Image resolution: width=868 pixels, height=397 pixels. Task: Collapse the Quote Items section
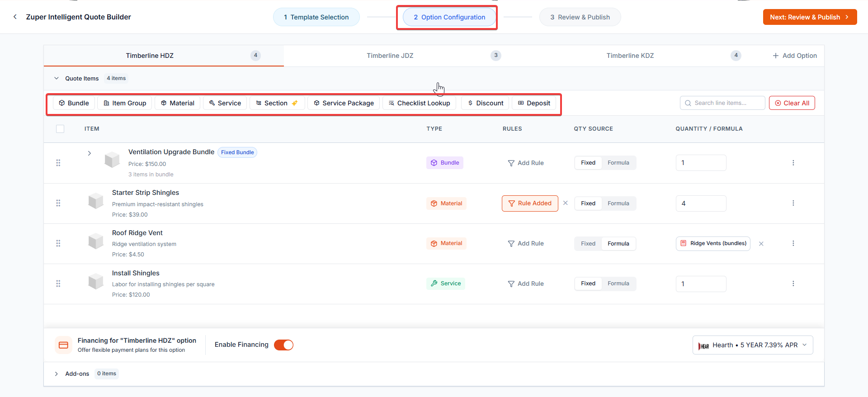pyautogui.click(x=57, y=78)
